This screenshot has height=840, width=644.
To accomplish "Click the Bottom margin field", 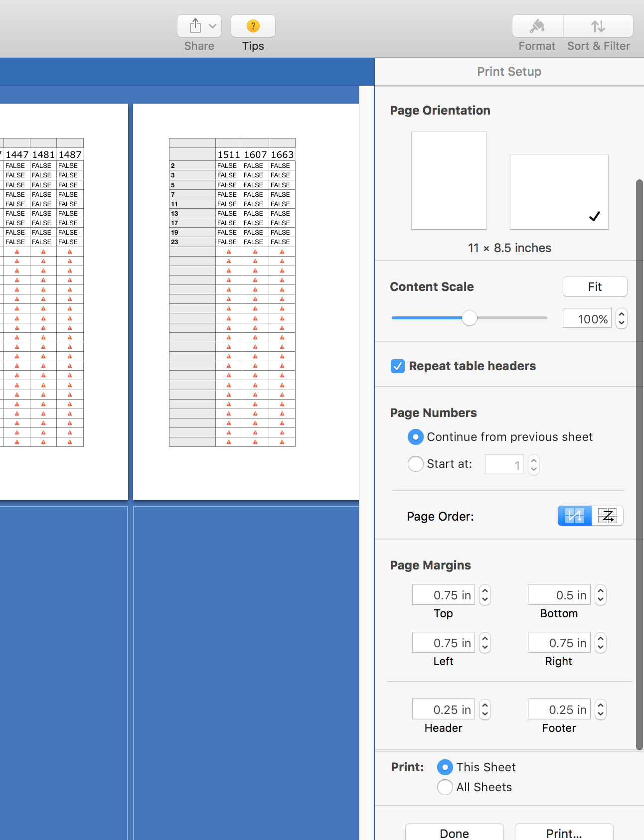I will coord(559,594).
